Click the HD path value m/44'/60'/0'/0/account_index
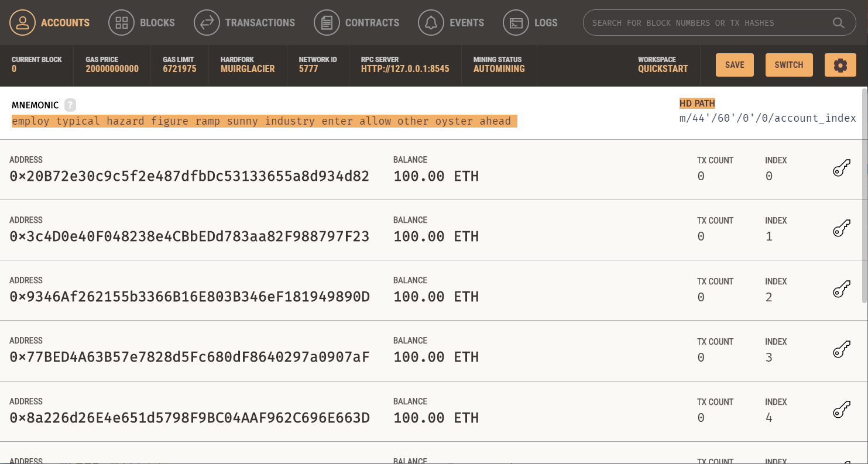 point(767,118)
